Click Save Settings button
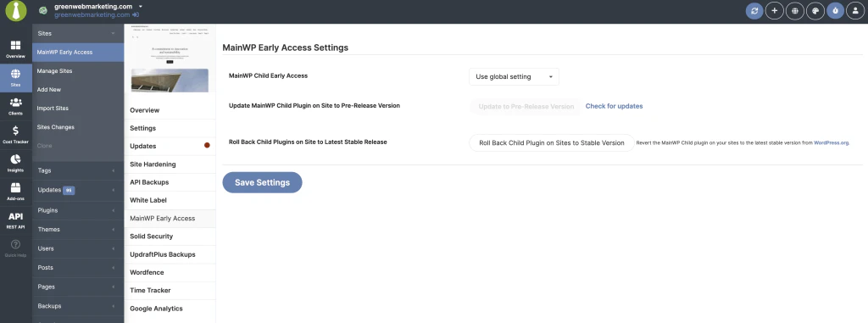868x323 pixels. pyautogui.click(x=263, y=182)
